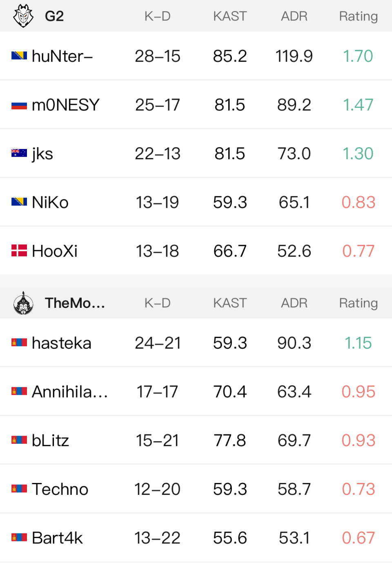Click the Mongolian flag beside hasteka
This screenshot has width=392, height=563.
[x=19, y=343]
